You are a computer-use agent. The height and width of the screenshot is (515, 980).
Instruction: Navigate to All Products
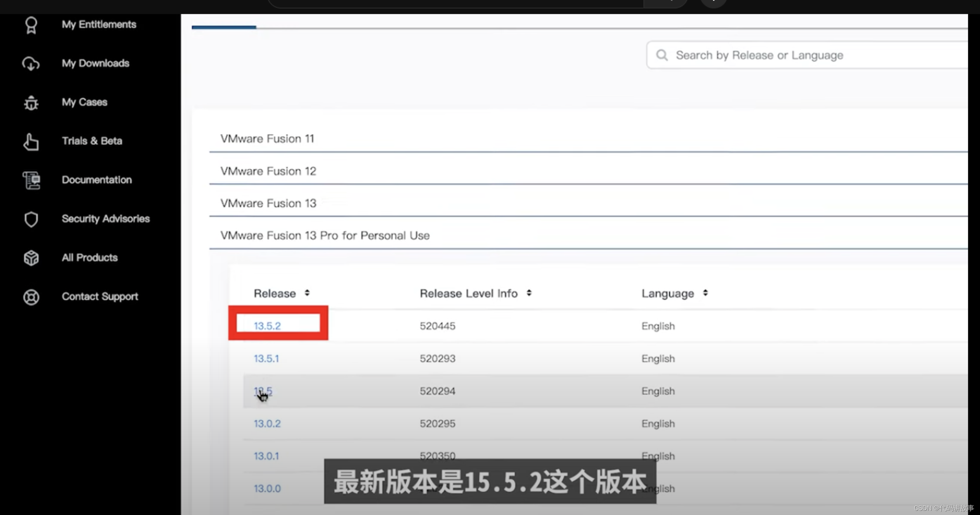[x=90, y=257]
